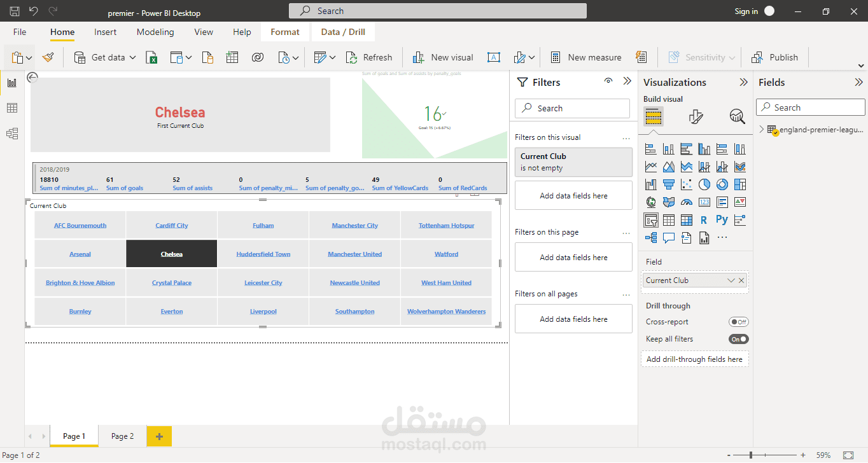The width and height of the screenshot is (868, 463).
Task: Switch to the Modeling ribbon tab
Action: [x=155, y=32]
